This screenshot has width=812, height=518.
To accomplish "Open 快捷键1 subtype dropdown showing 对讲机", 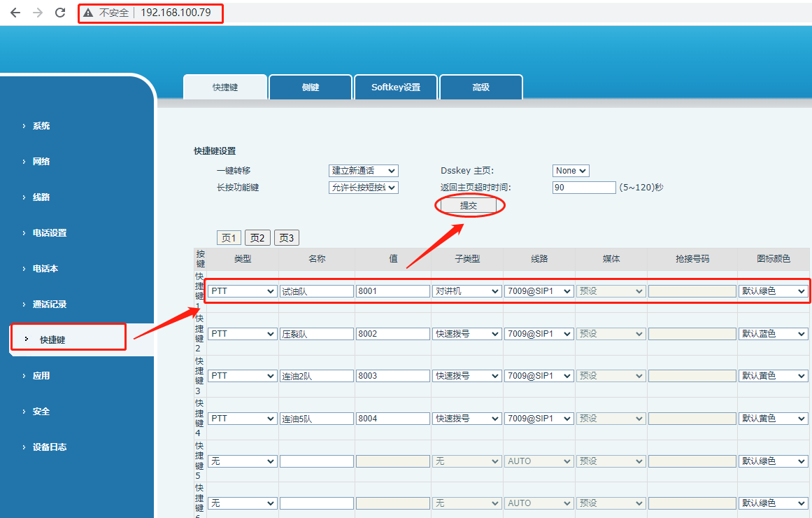I will 466,291.
